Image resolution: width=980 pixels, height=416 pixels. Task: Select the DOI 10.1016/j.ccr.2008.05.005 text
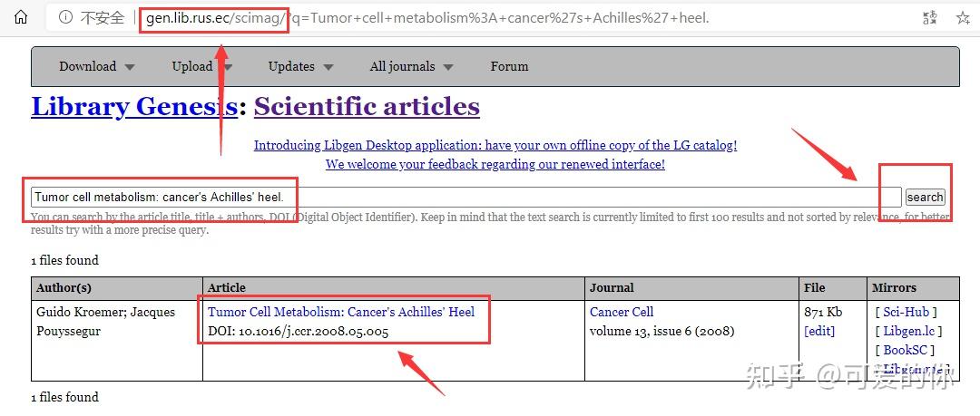299,331
